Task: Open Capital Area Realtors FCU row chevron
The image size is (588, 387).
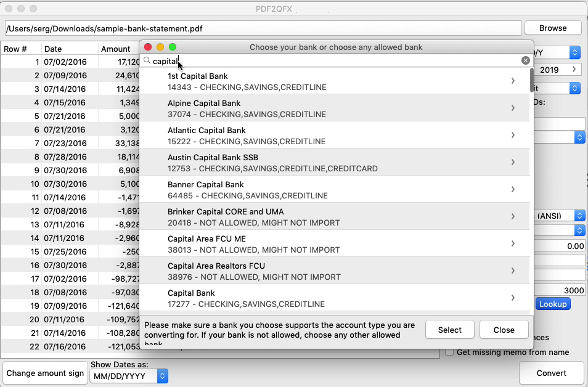Action: coord(513,271)
